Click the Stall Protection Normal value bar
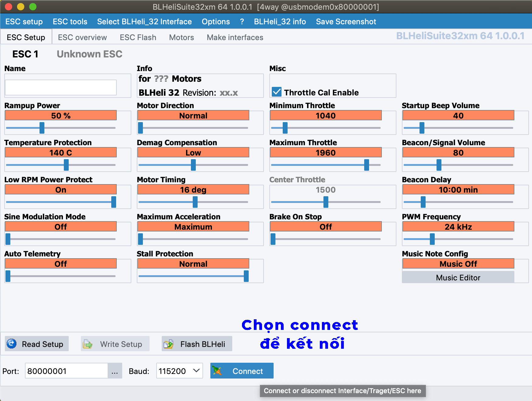The width and height of the screenshot is (532, 401). [193, 264]
